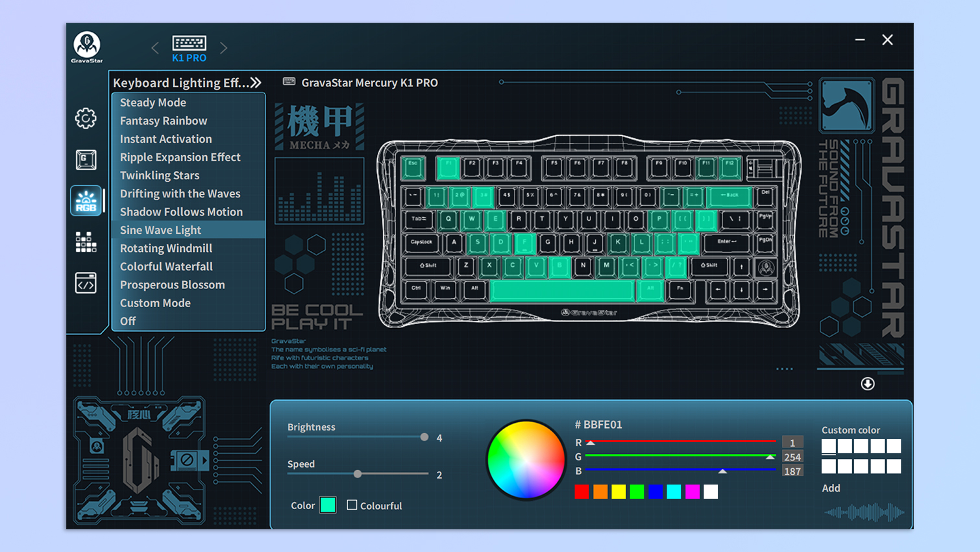The image size is (980, 552).
Task: Enable the Colourful checkbox
Action: (352, 505)
